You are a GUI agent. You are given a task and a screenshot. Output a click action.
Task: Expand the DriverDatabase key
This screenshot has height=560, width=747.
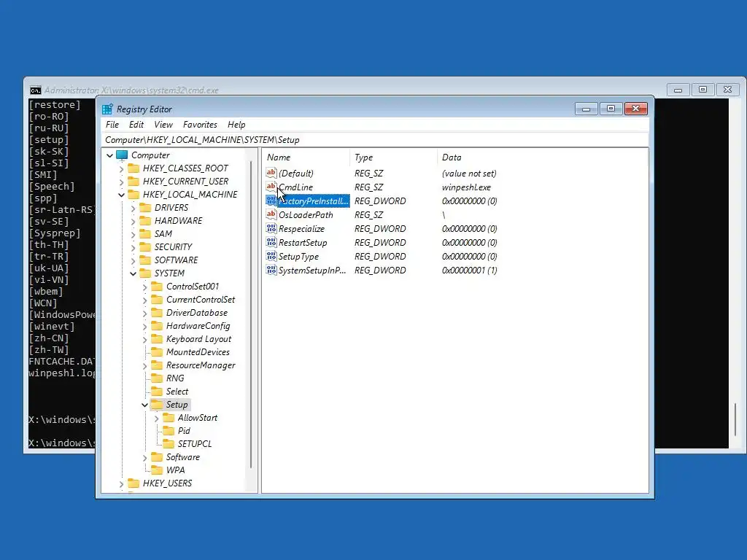coord(145,313)
